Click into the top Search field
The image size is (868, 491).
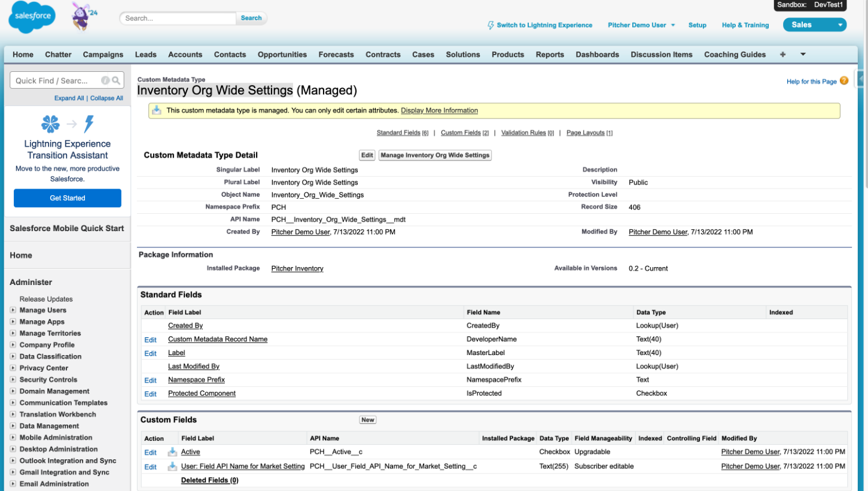click(x=178, y=19)
